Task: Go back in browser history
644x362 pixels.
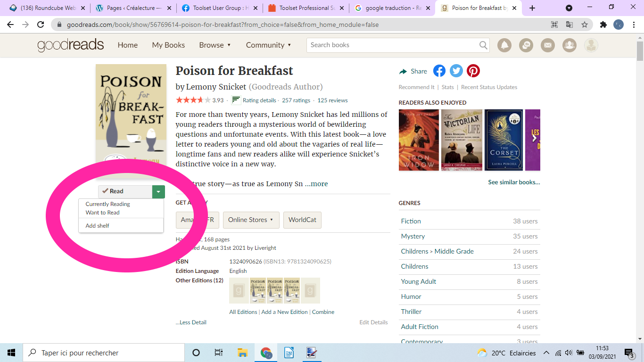Action: point(10,25)
